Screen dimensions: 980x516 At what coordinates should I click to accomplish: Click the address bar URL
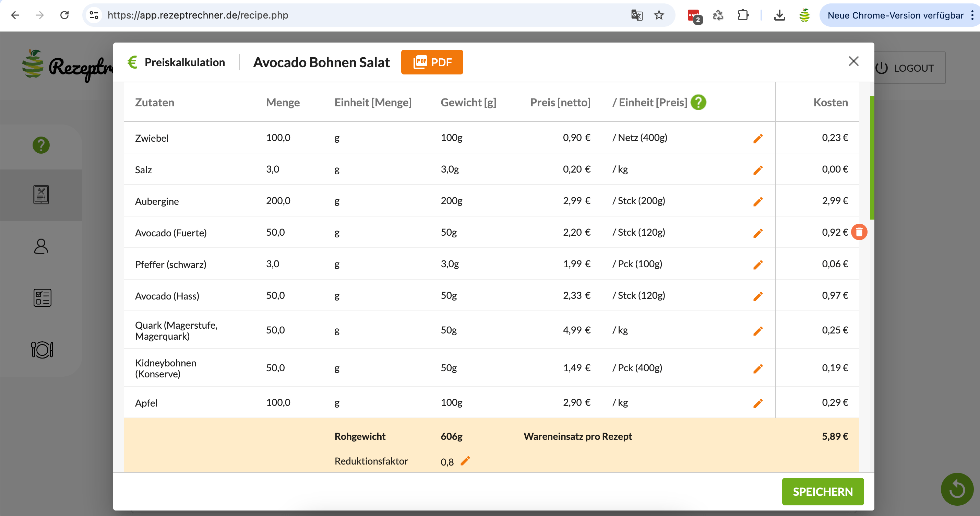(x=198, y=15)
